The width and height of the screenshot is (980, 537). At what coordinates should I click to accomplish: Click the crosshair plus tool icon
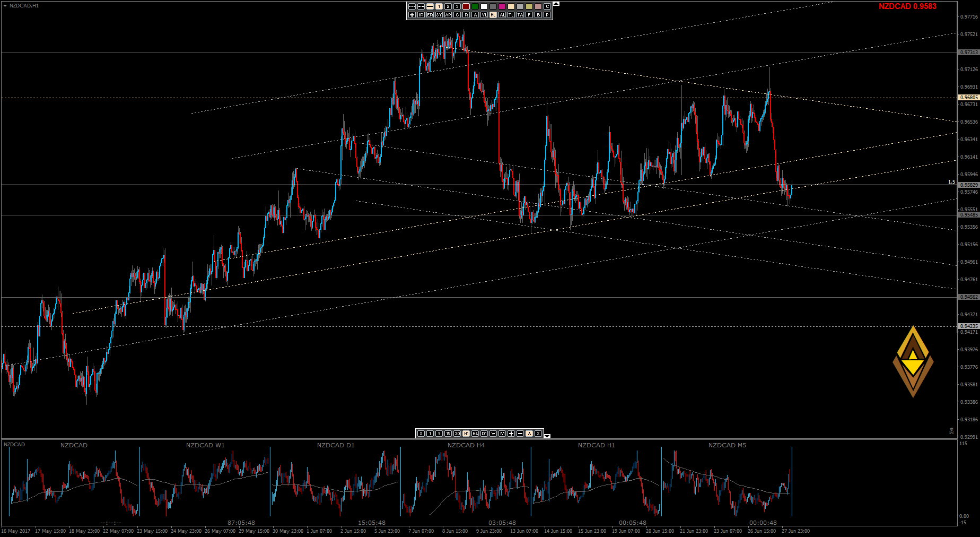click(412, 15)
